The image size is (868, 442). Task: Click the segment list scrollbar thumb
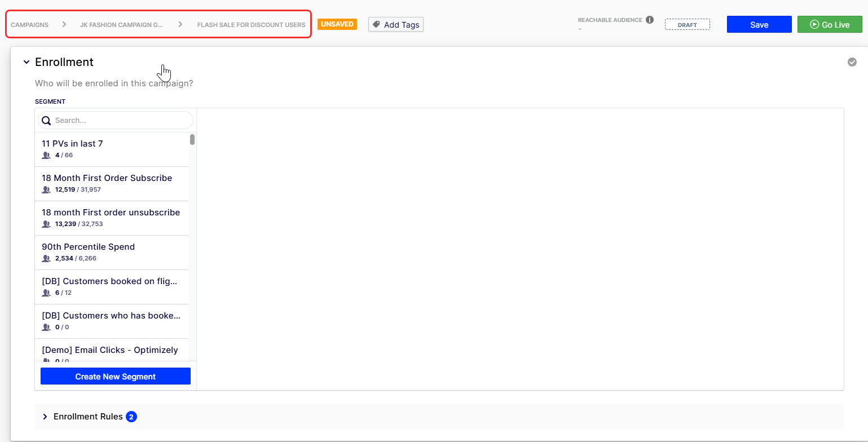click(x=192, y=139)
